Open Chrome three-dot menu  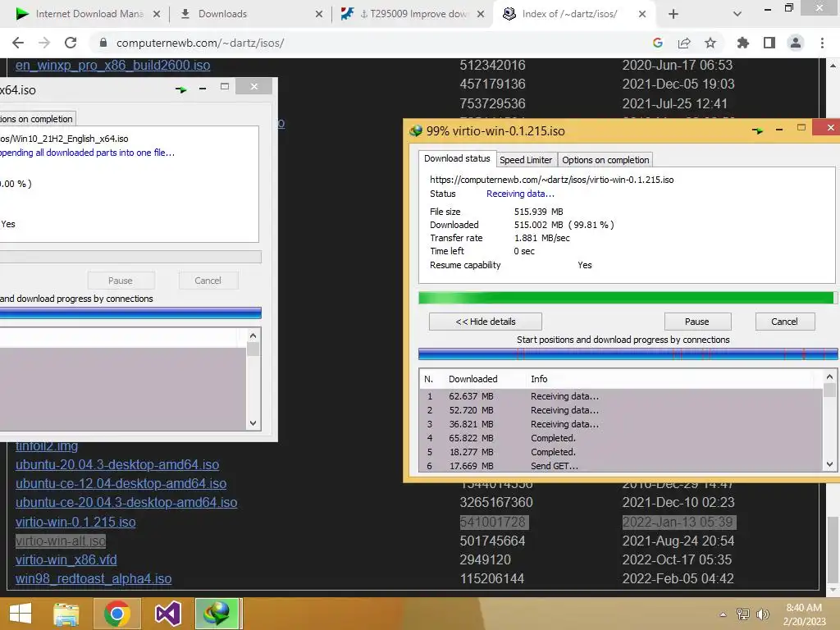[822, 43]
